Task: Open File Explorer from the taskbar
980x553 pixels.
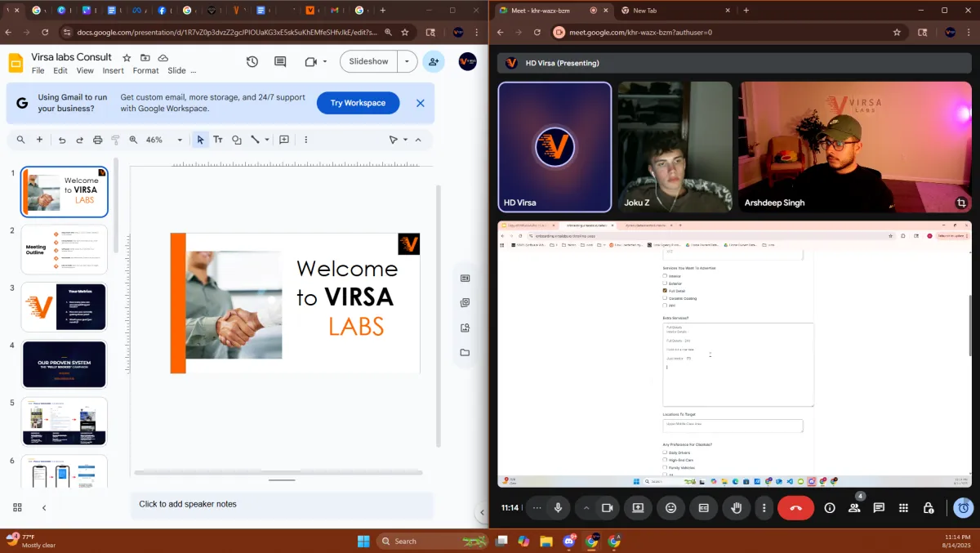Action: click(x=546, y=541)
